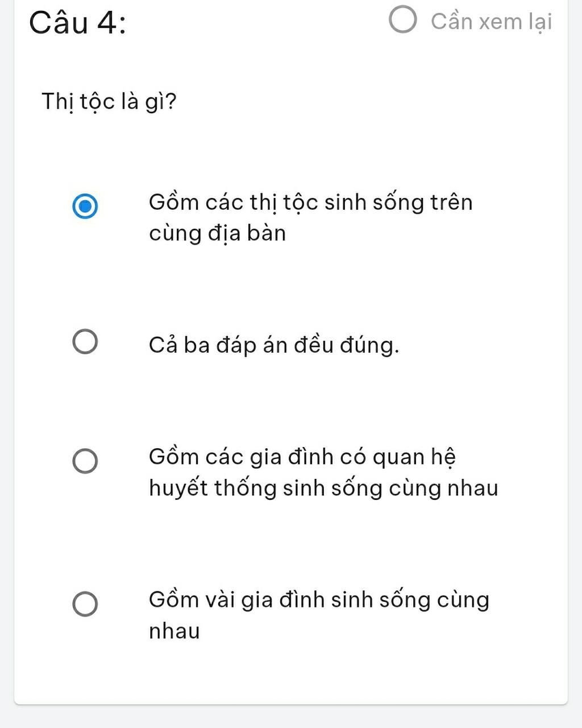This screenshot has width=582, height=728.
Task: Click the question text "Thị tộc là gì?"
Action: pyautogui.click(x=109, y=102)
